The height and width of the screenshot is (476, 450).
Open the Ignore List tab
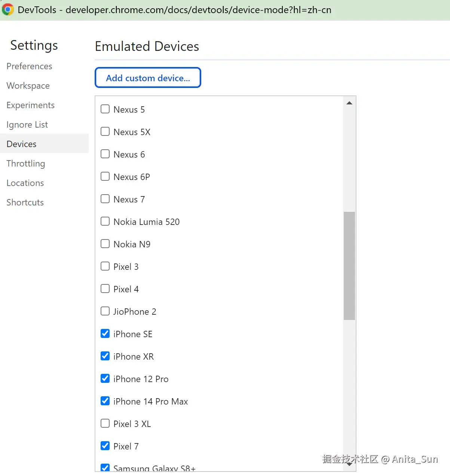click(x=27, y=125)
